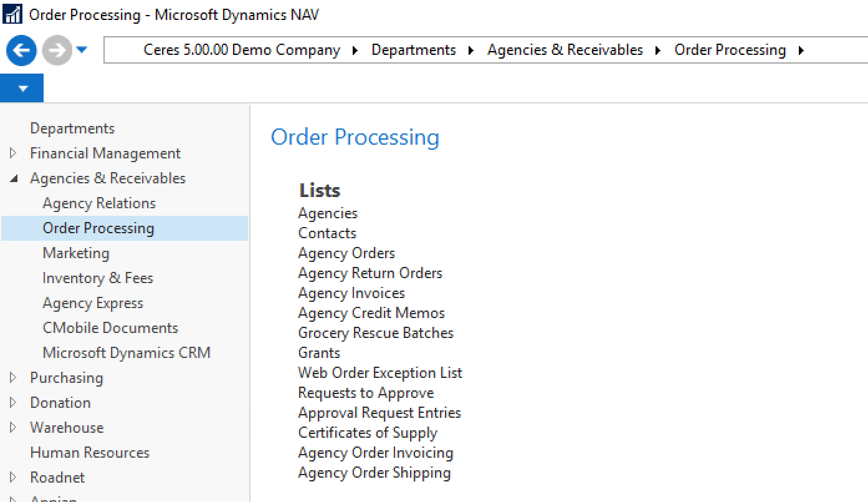This screenshot has width=868, height=502.
Task: Open the Grants list
Action: (x=318, y=352)
